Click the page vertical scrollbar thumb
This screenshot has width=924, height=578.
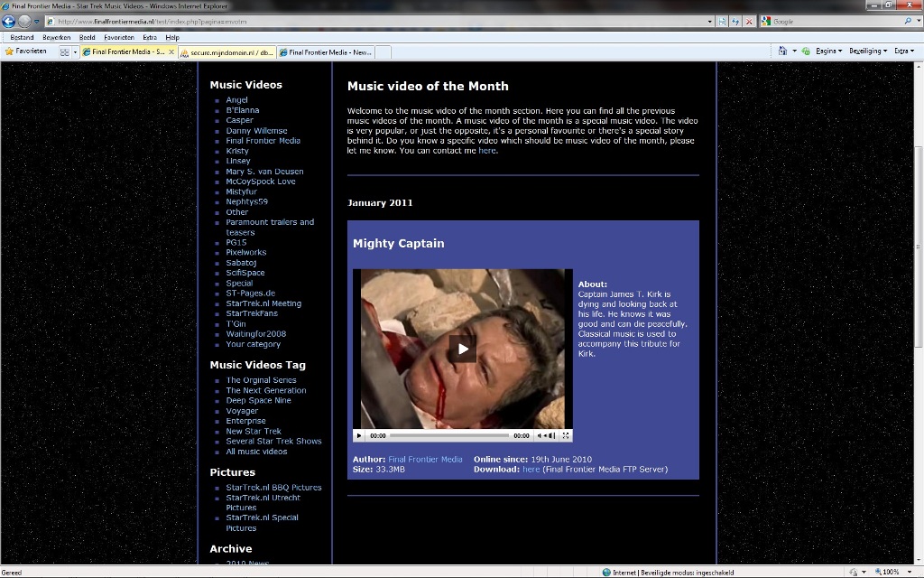[919, 246]
